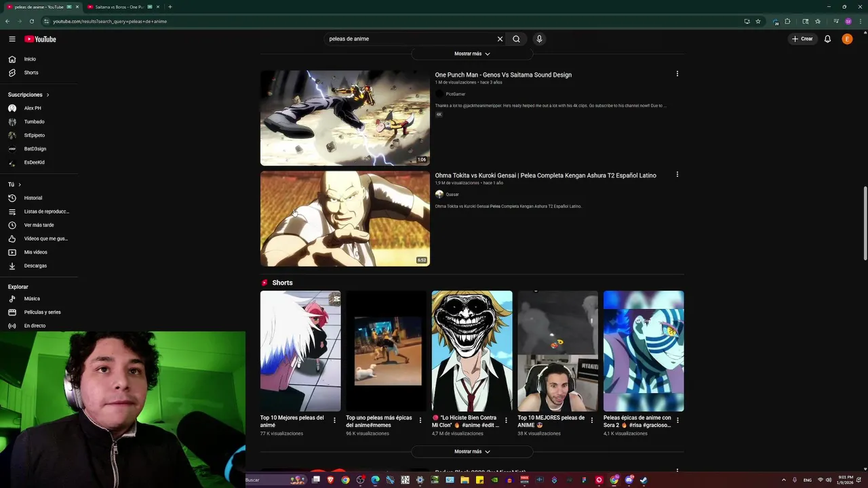
Task: Open En directo under Explorar
Action: (x=39, y=326)
